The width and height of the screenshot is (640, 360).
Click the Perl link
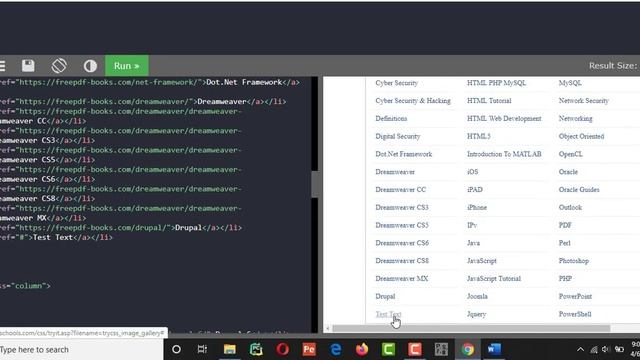click(564, 243)
